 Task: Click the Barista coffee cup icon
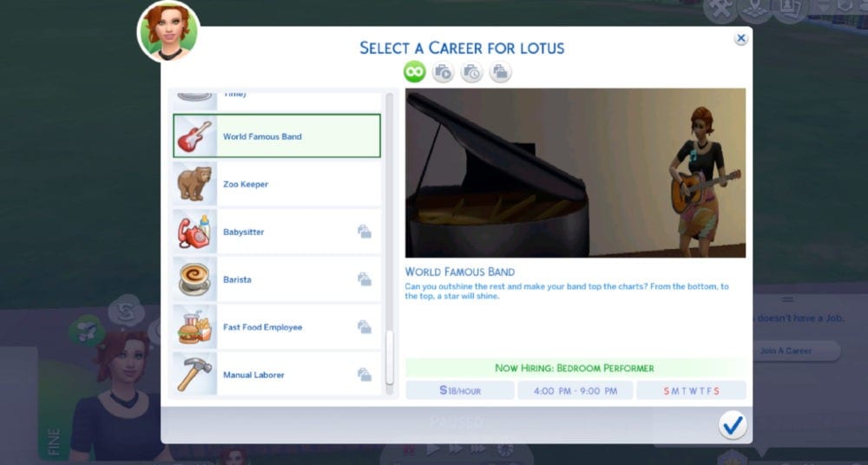point(194,279)
